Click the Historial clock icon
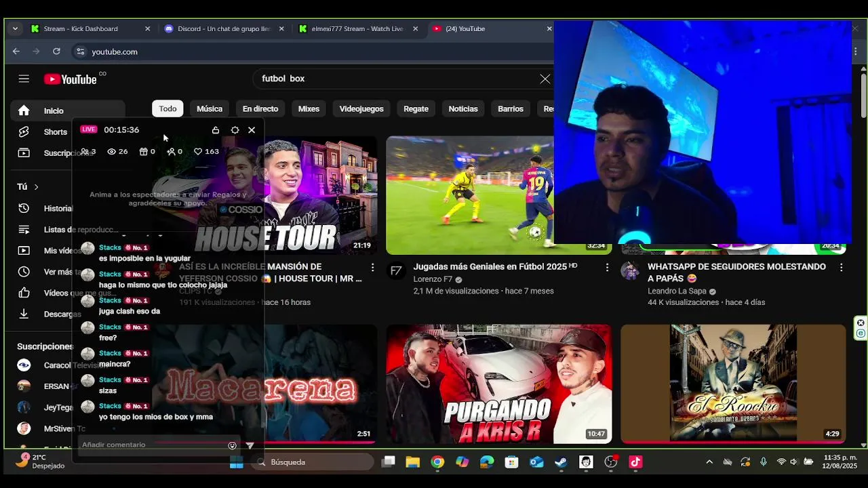This screenshot has height=488, width=868. (24, 208)
